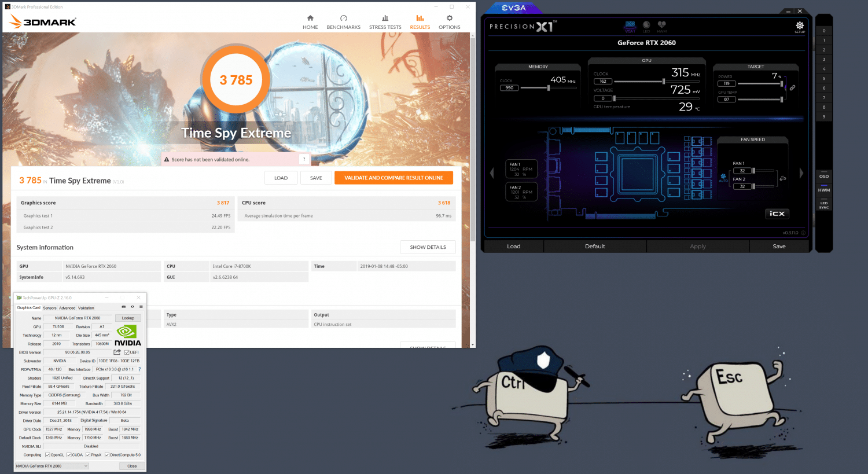
Task: Open the VGA 1 panel in Precision X1
Action: 630,27
